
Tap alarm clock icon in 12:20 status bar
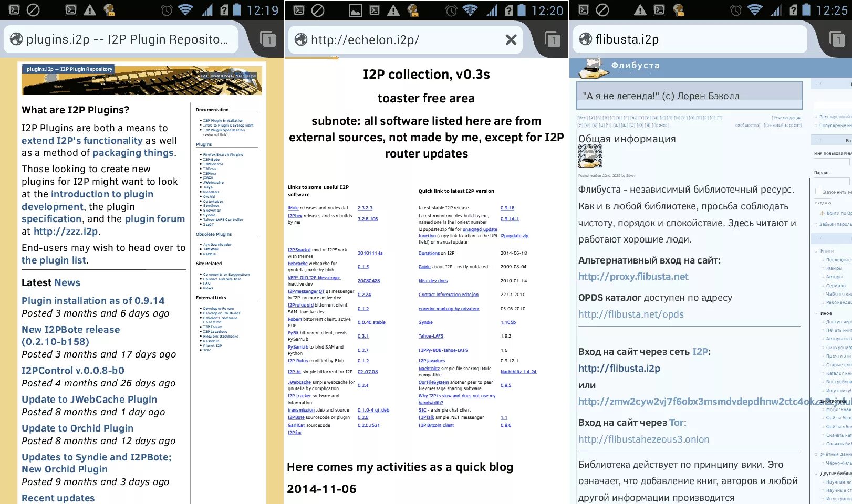coord(451,10)
